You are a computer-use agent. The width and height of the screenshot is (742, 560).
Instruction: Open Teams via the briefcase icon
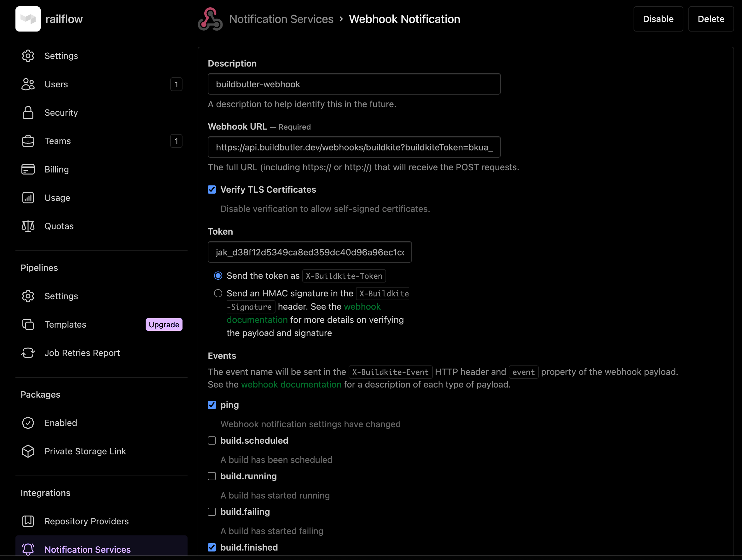click(x=28, y=141)
